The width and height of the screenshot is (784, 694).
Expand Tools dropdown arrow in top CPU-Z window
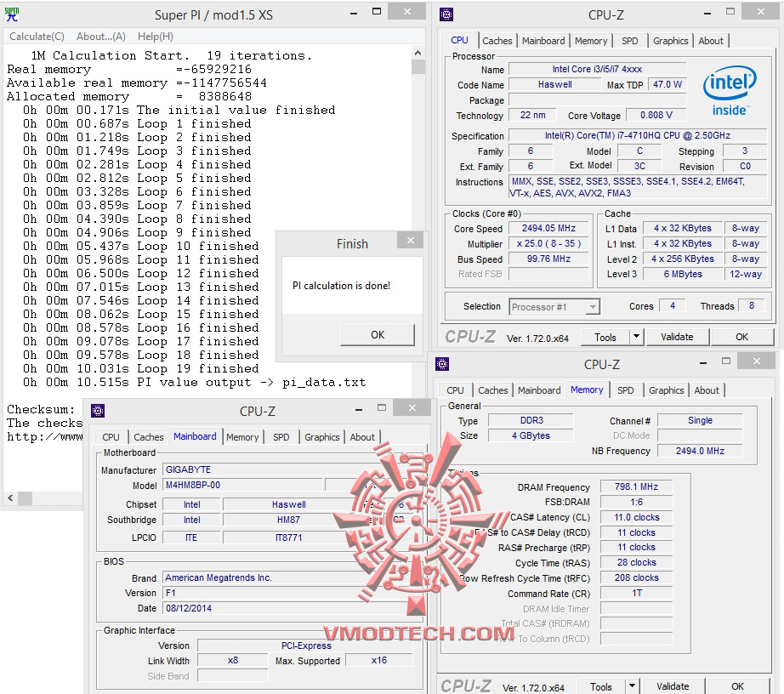(x=637, y=338)
